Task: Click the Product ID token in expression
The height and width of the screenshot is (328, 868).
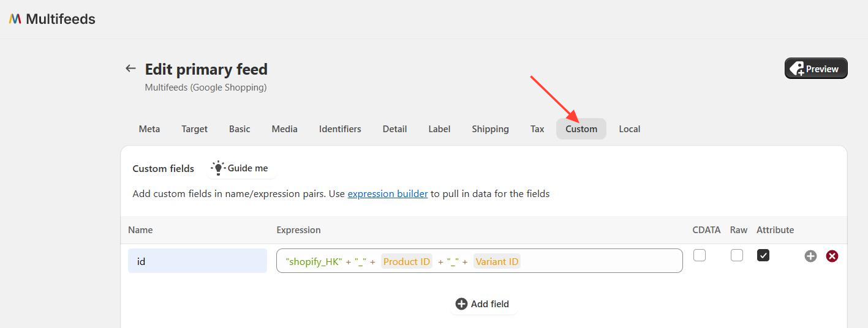Action: (x=407, y=261)
